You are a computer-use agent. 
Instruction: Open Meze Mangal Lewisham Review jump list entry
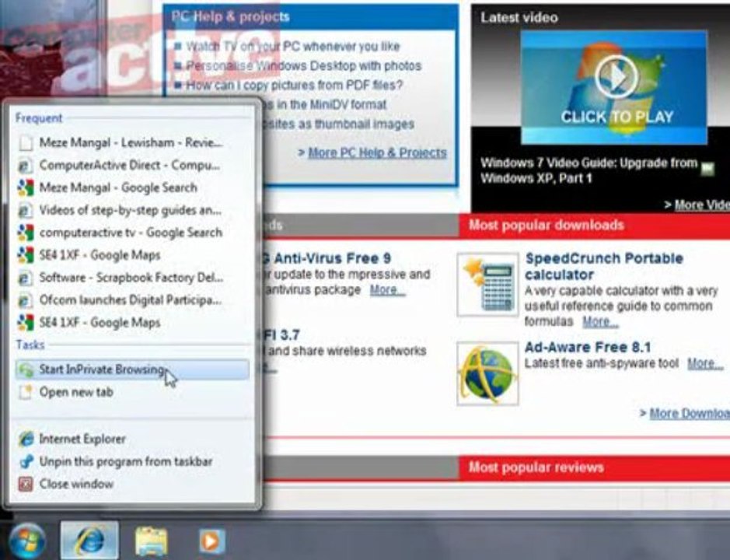point(132,142)
